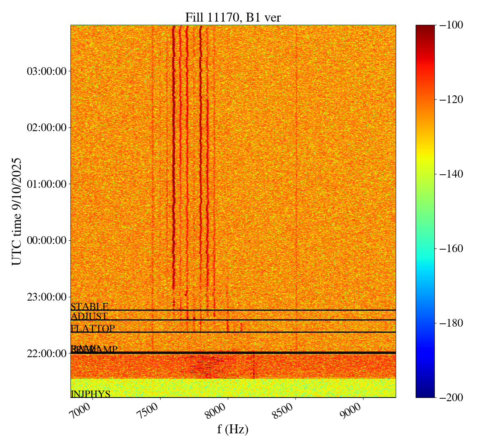Click the plot title Fill 11170, B1 ver
The image size is (489, 448).
(x=233, y=17)
